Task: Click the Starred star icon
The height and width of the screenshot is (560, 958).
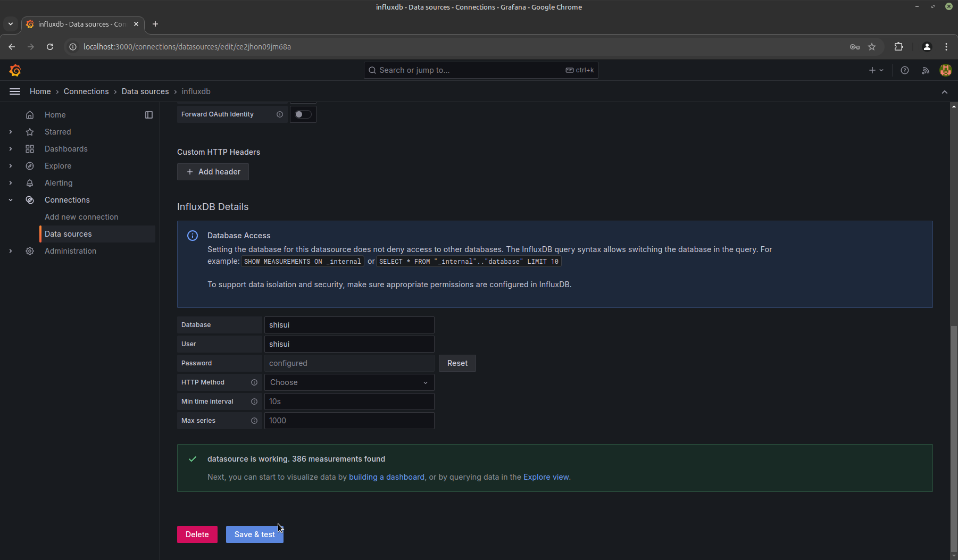Action: pyautogui.click(x=30, y=132)
